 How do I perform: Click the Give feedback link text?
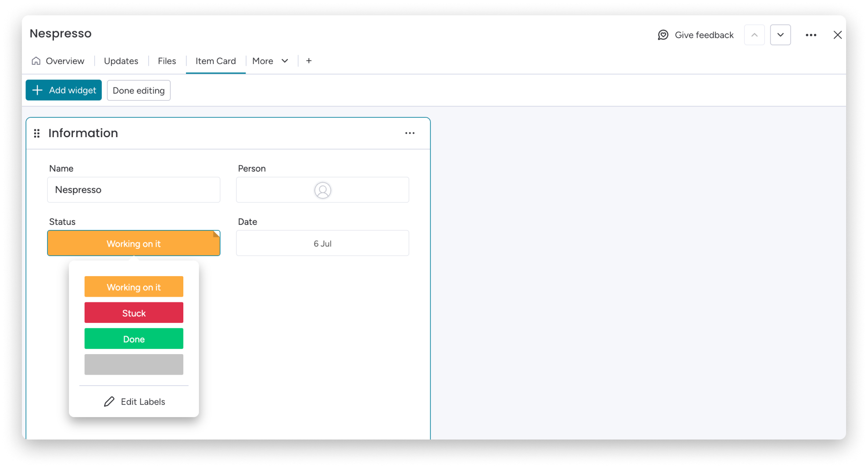[704, 35]
